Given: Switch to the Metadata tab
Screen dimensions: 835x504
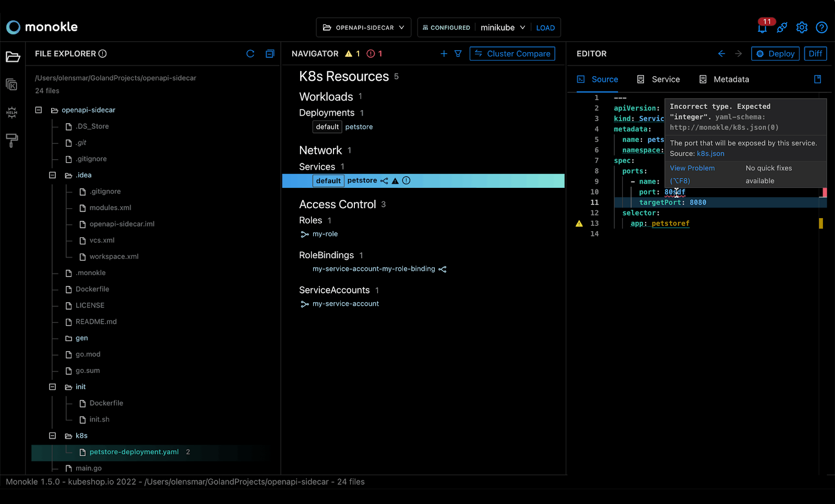Looking at the screenshot, I should 724,79.
